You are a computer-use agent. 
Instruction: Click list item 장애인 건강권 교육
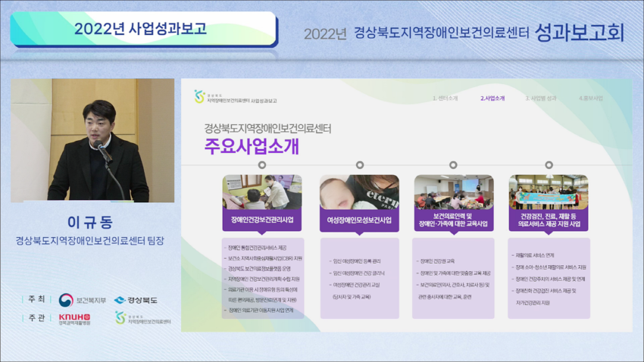[437, 261]
